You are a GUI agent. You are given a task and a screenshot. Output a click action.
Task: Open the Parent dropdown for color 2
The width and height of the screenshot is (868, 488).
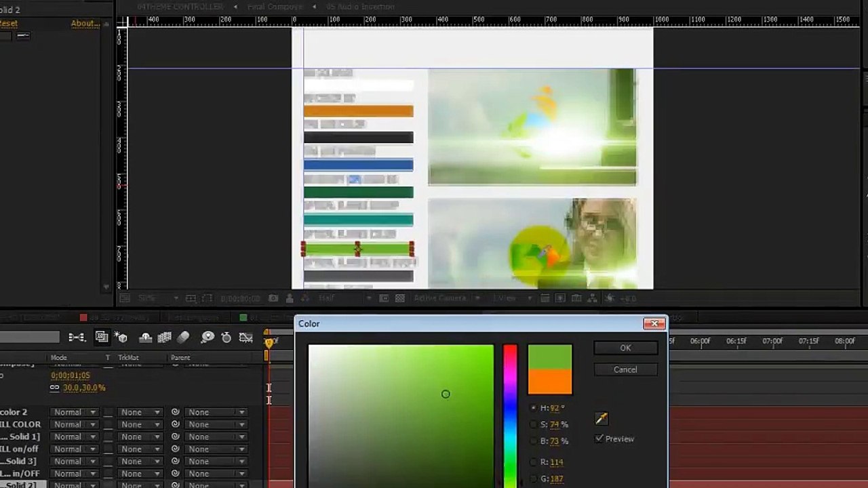click(x=216, y=412)
